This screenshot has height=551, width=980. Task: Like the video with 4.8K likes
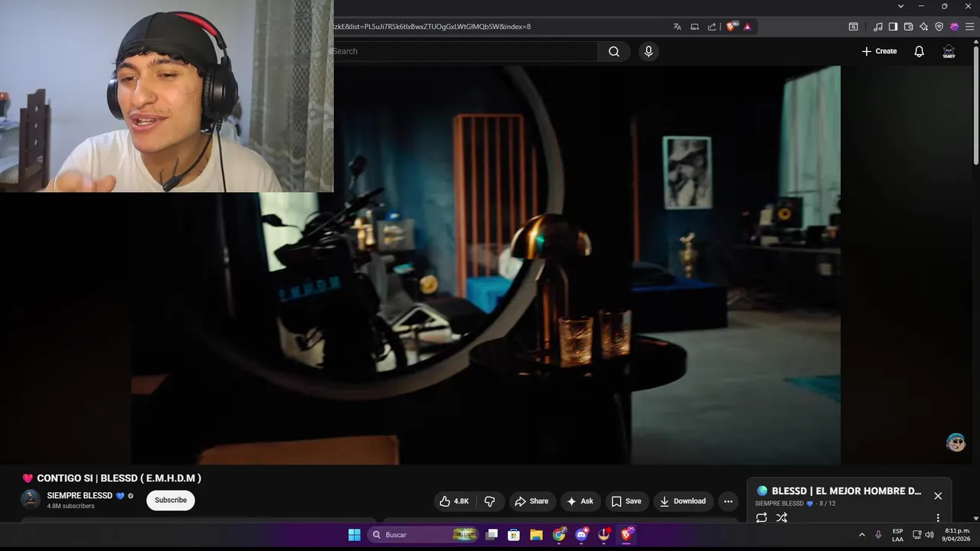[454, 501]
